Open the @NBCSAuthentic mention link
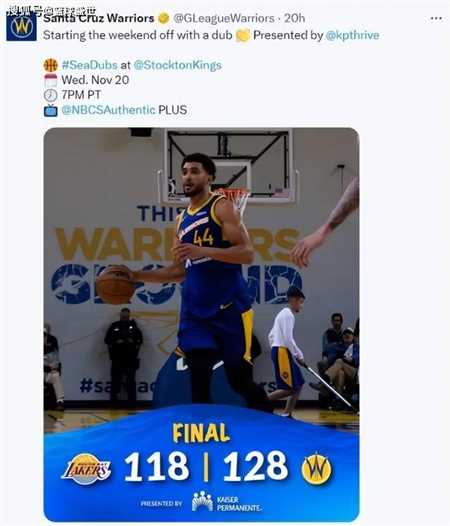 (108, 110)
